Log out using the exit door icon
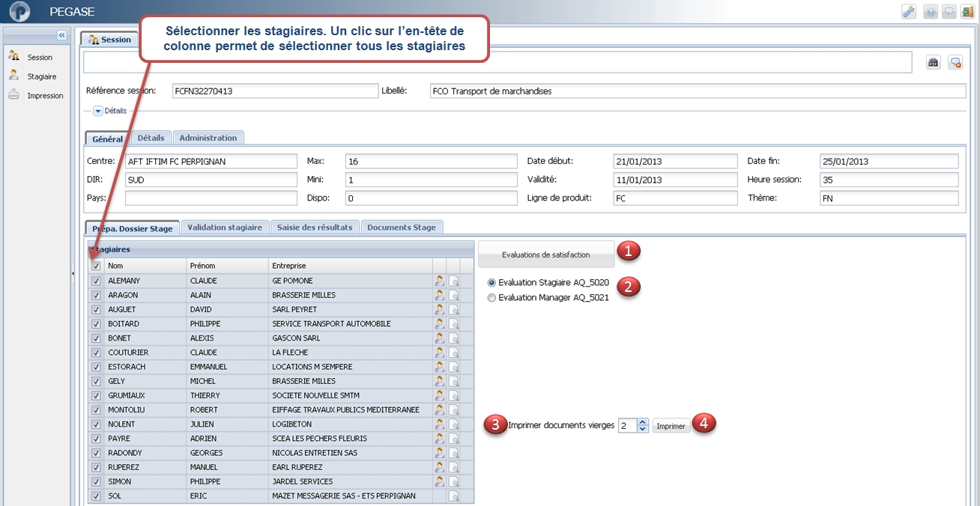Viewport: 980px width, 506px height. (x=969, y=12)
